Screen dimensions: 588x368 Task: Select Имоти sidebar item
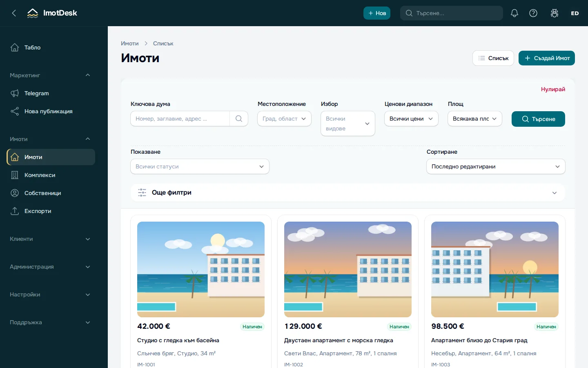(51, 157)
